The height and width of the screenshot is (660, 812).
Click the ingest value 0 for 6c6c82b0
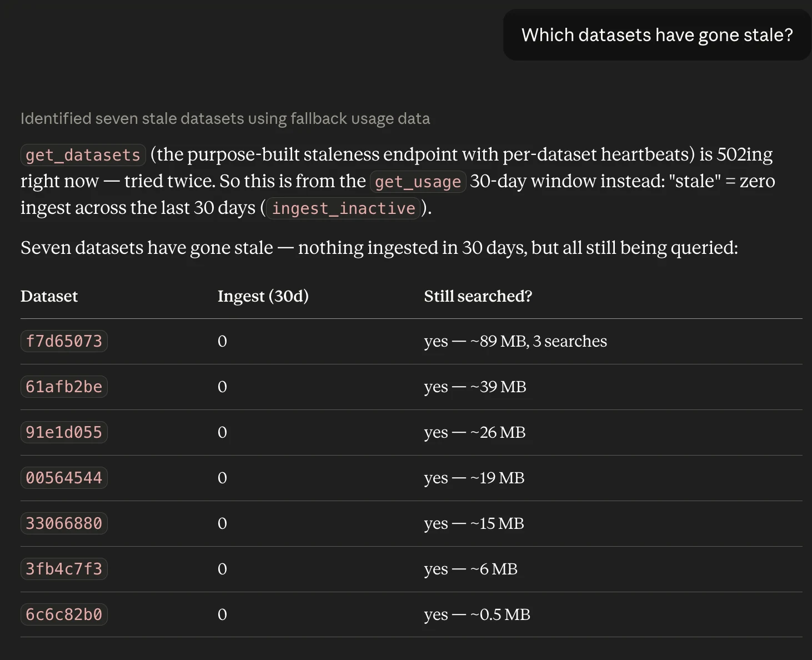pyautogui.click(x=222, y=614)
